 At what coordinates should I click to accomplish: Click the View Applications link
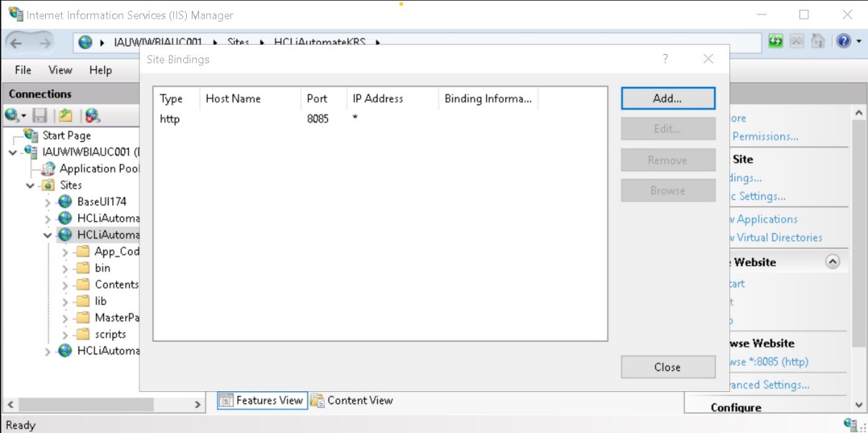764,219
